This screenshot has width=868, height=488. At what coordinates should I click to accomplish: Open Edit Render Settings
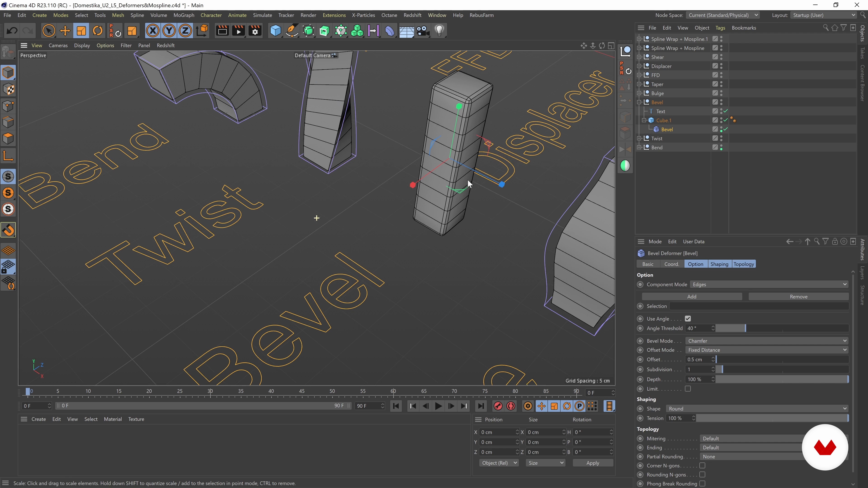coord(255,31)
